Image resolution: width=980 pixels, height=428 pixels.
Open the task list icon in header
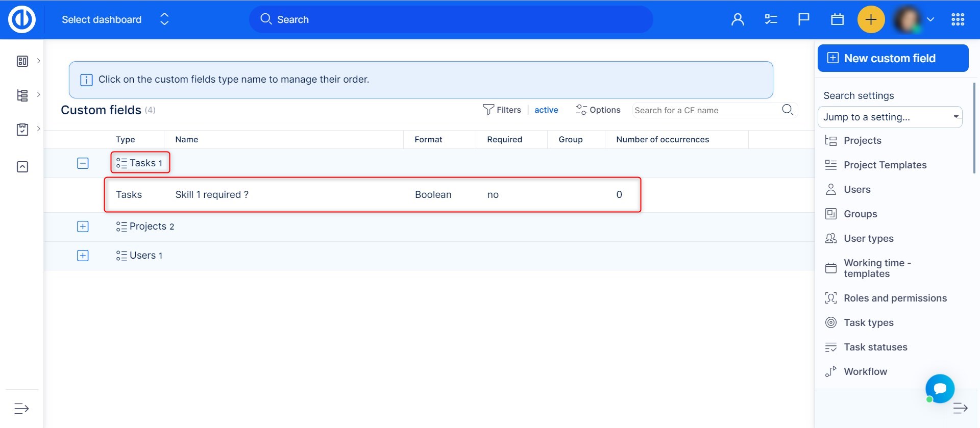coord(770,20)
